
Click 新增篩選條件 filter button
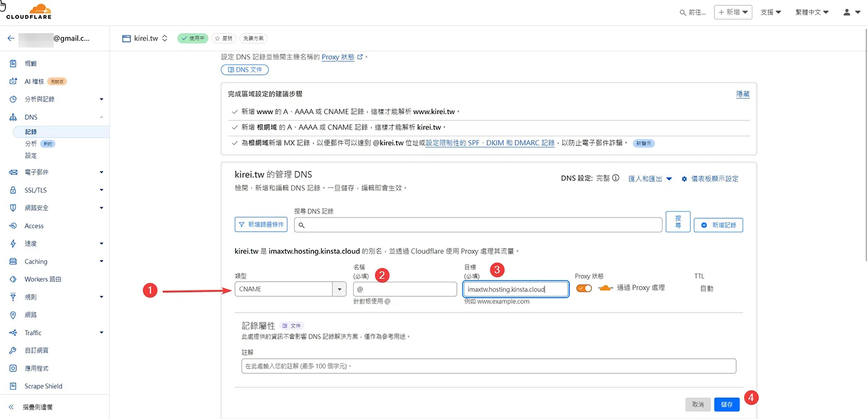(261, 225)
